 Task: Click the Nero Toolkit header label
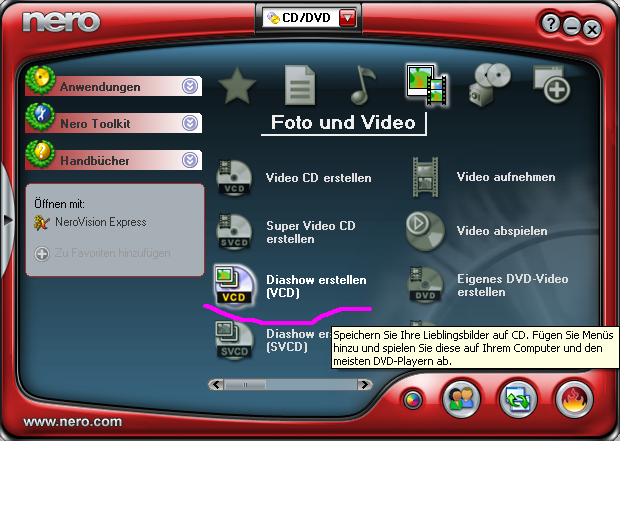[95, 124]
